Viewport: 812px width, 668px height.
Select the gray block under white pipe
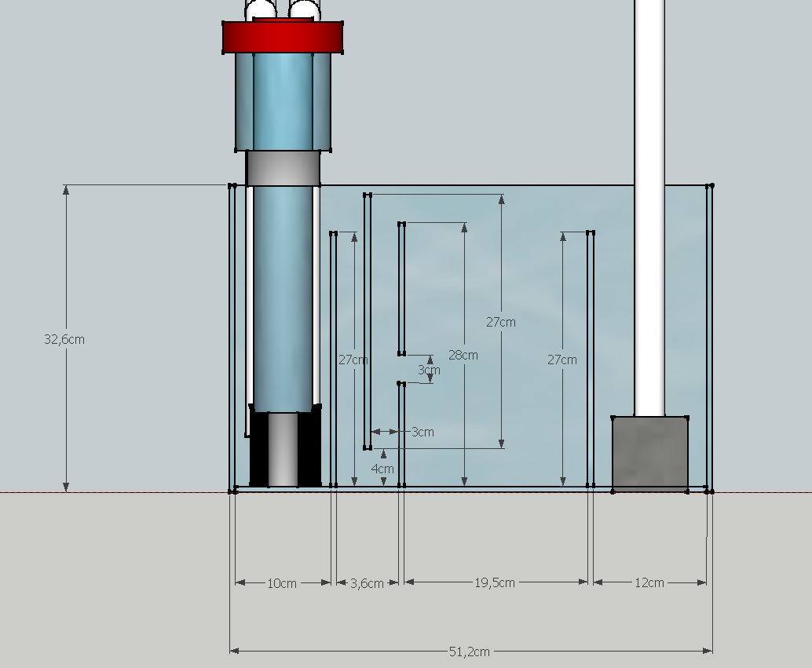(x=649, y=454)
